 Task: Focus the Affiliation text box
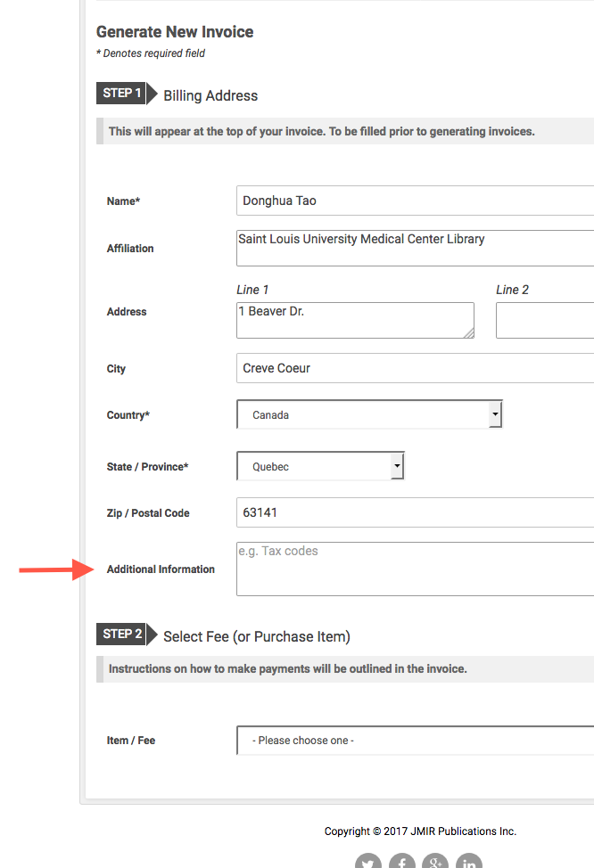pos(415,248)
